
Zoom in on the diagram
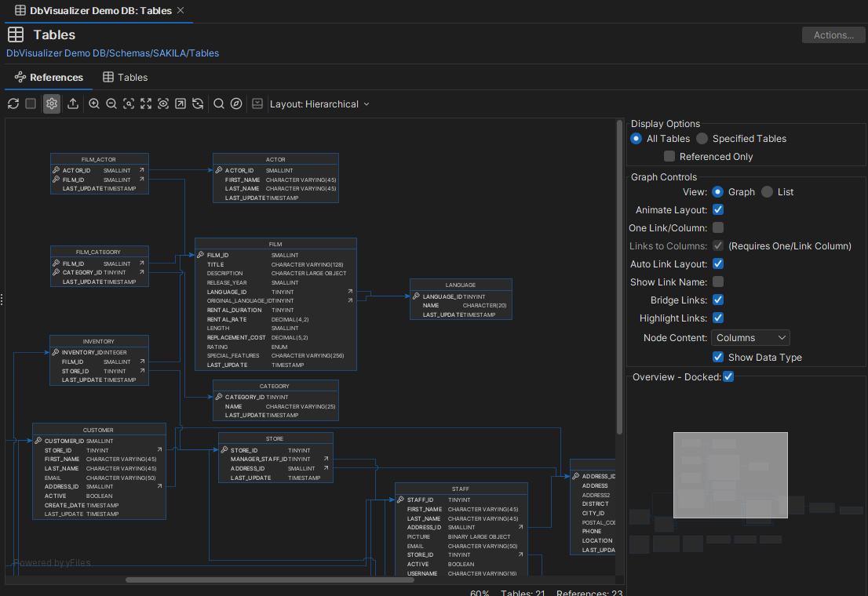point(94,103)
